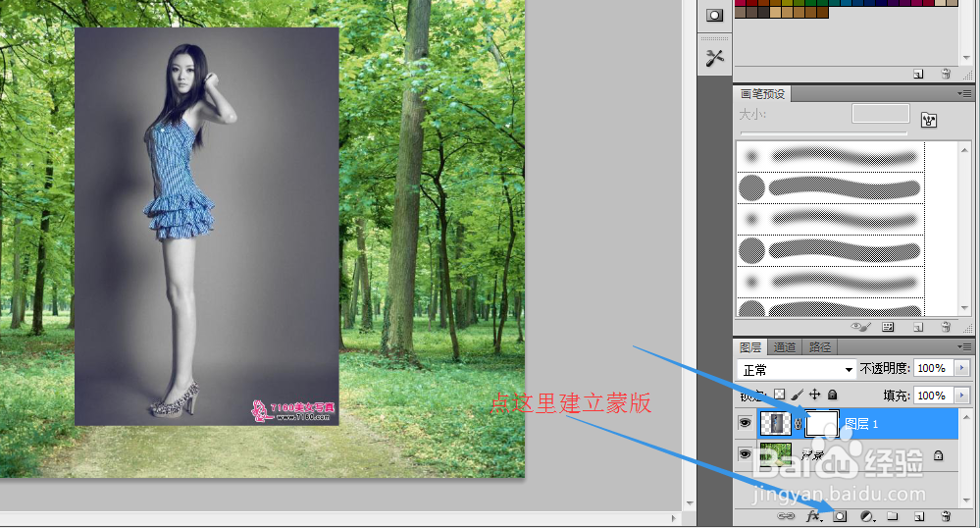Click lock transparent pixels icon
The width and height of the screenshot is (980, 528).
coord(779,395)
